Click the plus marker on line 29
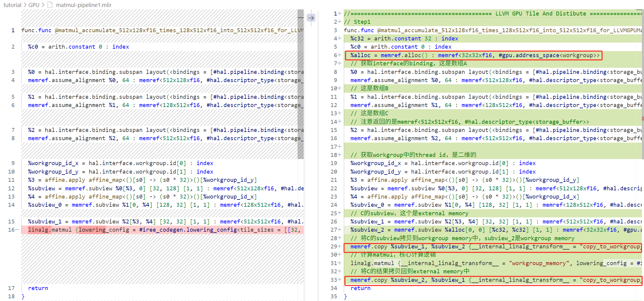 (339, 246)
